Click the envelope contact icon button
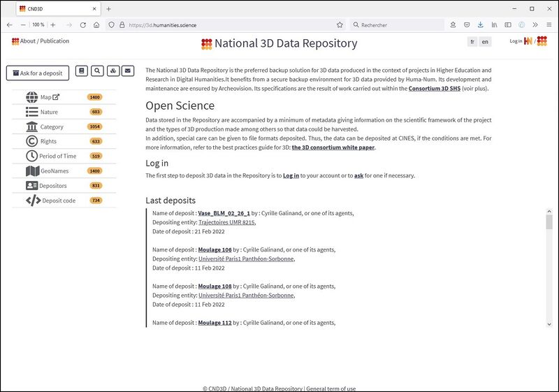 pyautogui.click(x=127, y=71)
